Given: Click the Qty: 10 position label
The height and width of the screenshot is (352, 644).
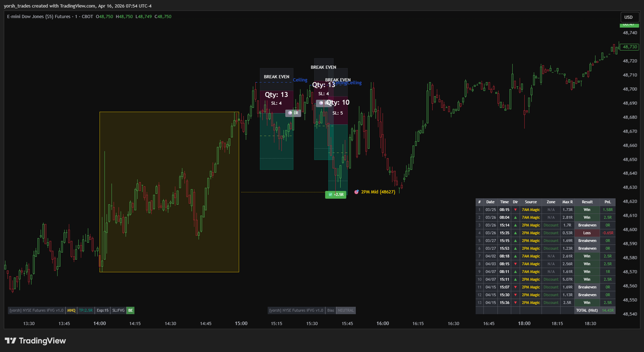Looking at the screenshot, I should click(x=338, y=102).
